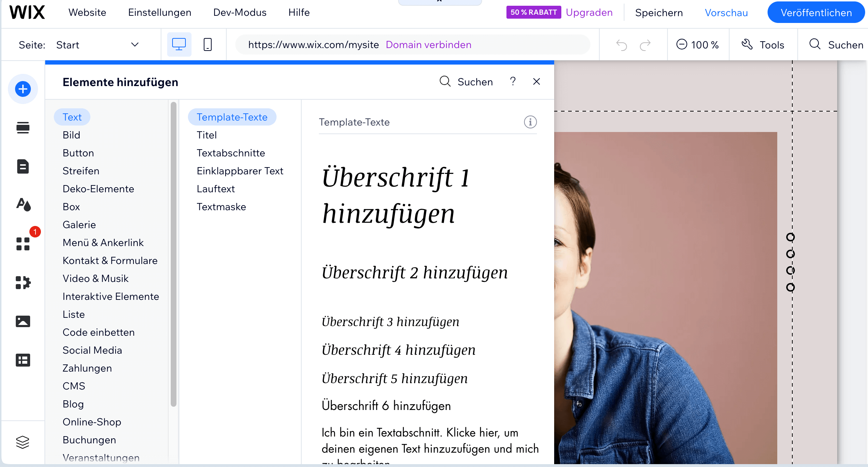Click the info icon next to Template-Texte
Image resolution: width=868 pixels, height=467 pixels.
click(530, 122)
